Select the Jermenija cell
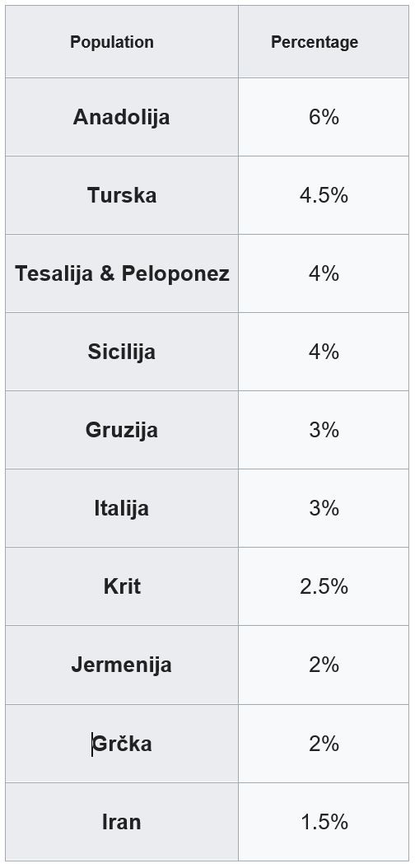This screenshot has width=415, height=868. tap(122, 665)
